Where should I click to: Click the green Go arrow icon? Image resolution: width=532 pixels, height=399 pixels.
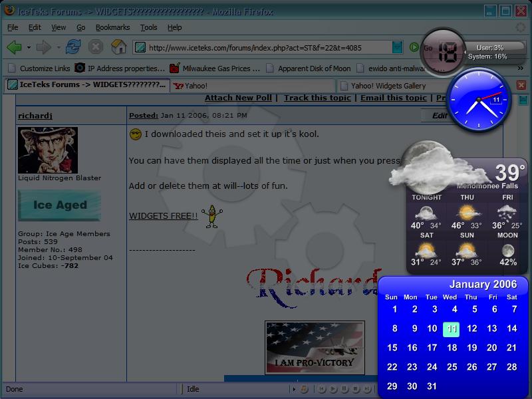tap(414, 47)
